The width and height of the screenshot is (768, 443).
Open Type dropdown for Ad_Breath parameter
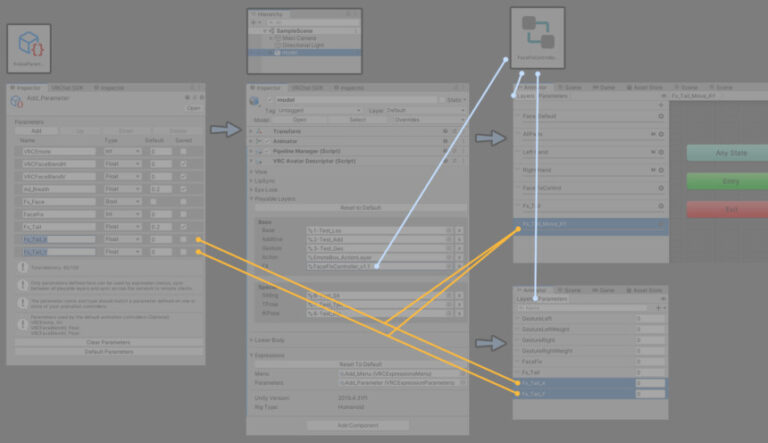point(123,188)
